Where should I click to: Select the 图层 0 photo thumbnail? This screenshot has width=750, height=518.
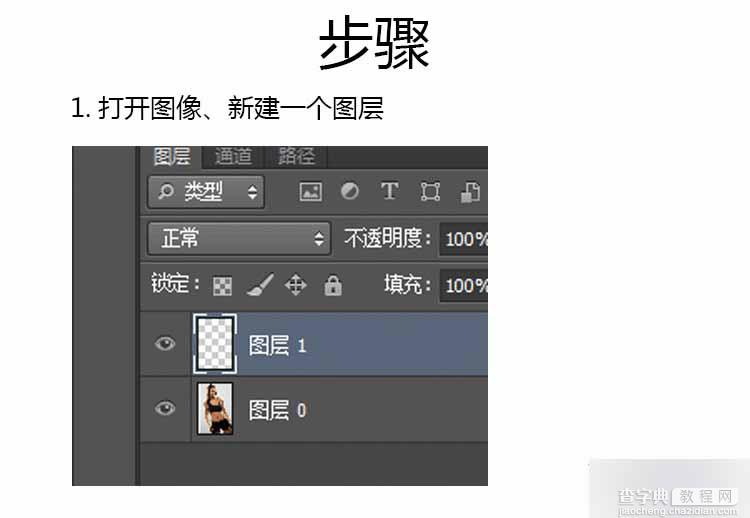[x=215, y=408]
